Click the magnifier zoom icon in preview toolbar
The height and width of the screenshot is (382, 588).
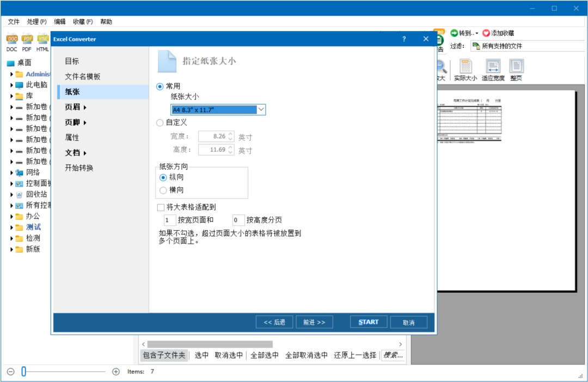[x=442, y=67]
